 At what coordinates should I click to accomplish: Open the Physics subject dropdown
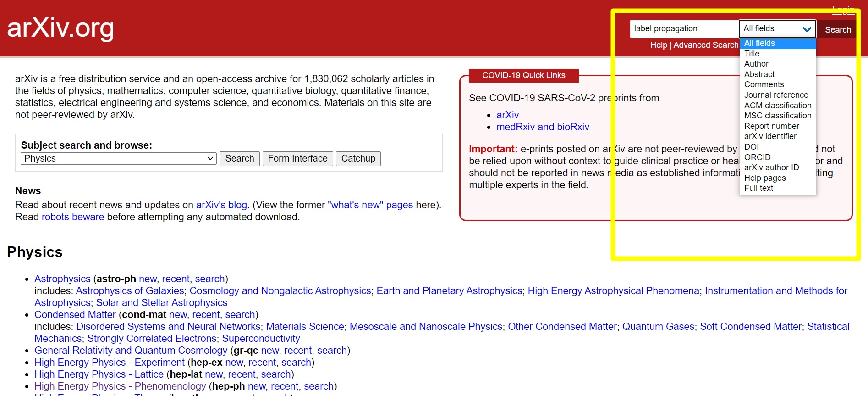[x=119, y=158]
